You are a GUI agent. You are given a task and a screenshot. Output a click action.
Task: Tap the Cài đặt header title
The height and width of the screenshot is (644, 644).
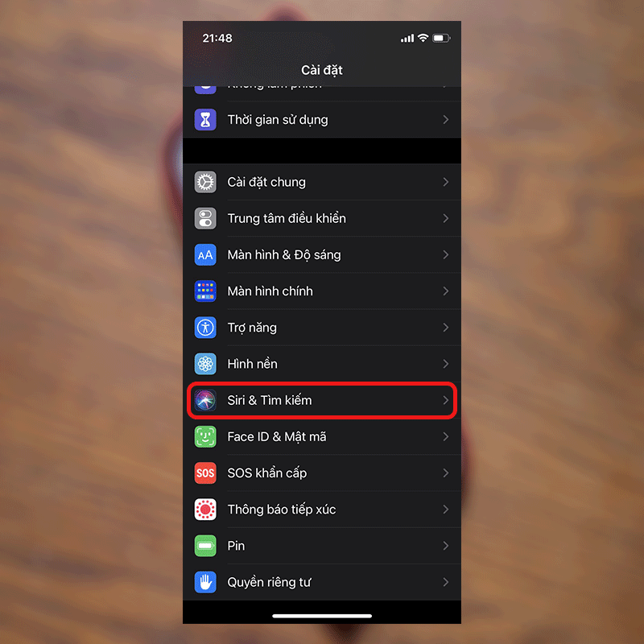click(322, 70)
